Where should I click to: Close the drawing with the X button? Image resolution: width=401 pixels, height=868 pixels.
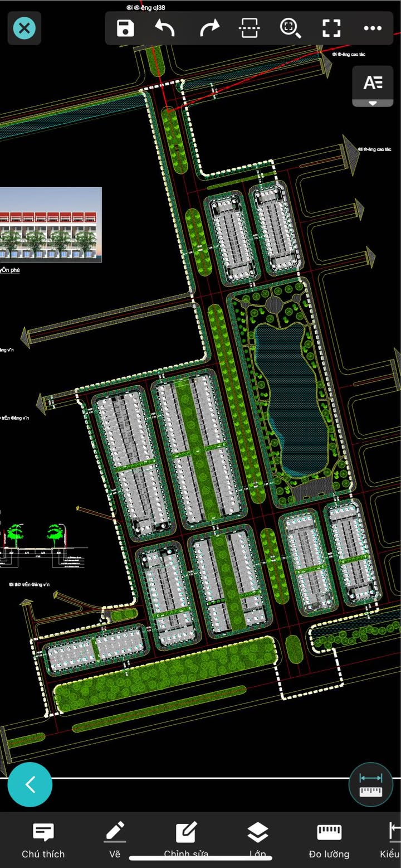click(24, 28)
